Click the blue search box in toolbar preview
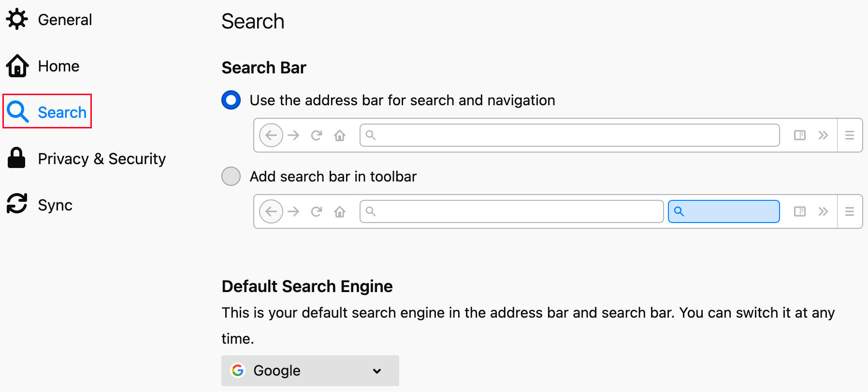The width and height of the screenshot is (868, 392). (x=723, y=211)
